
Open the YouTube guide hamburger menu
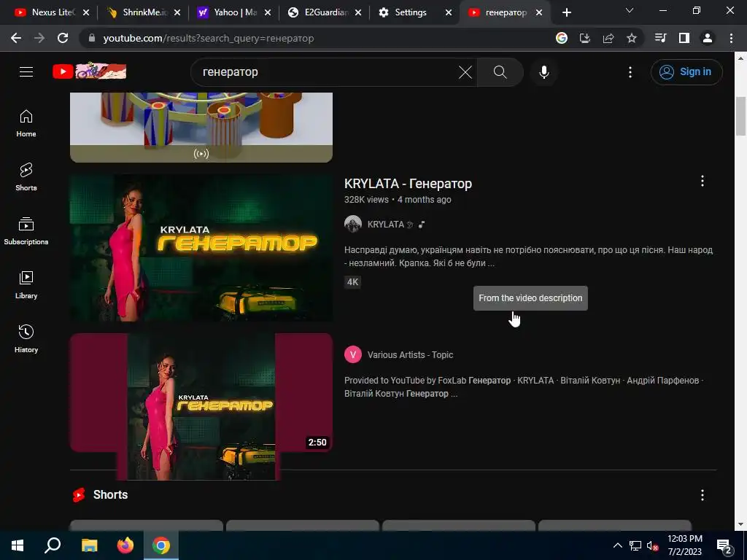click(x=26, y=72)
